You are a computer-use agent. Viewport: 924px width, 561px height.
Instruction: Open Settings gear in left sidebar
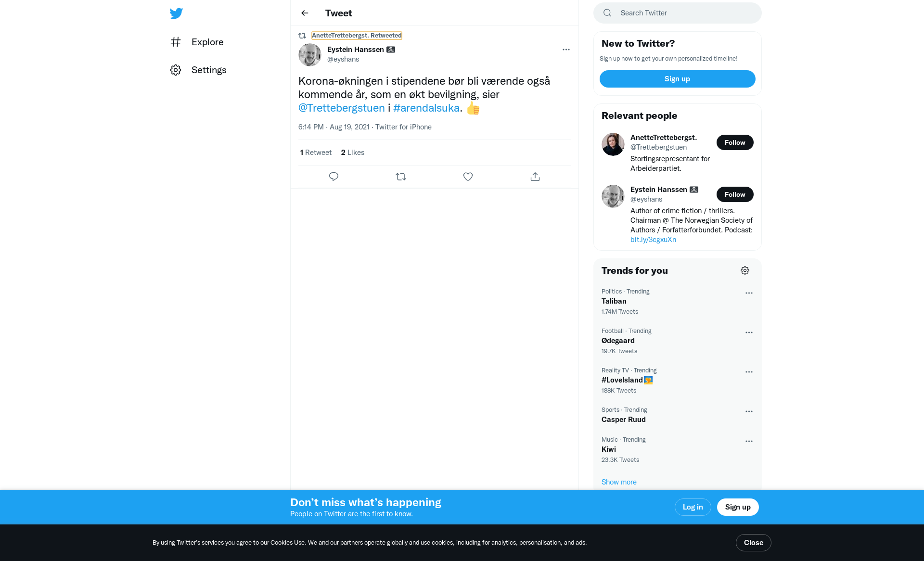click(176, 70)
